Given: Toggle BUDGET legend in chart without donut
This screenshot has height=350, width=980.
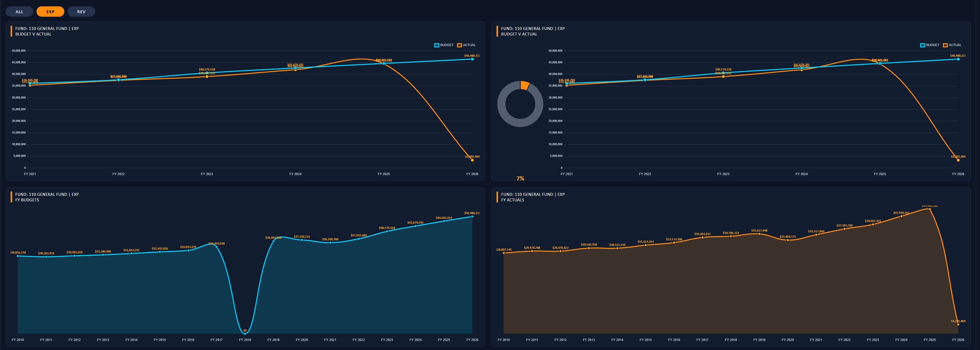Looking at the screenshot, I should pos(444,45).
